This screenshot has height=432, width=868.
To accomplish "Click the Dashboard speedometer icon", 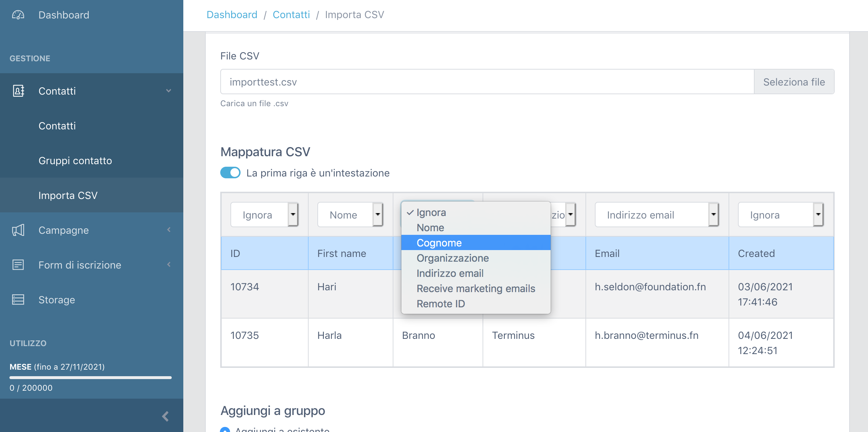I will pos(18,15).
